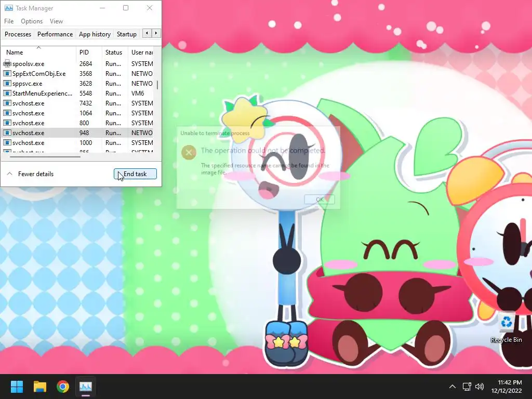Open File Explorer from the taskbar
The image size is (532, 399).
pos(40,387)
